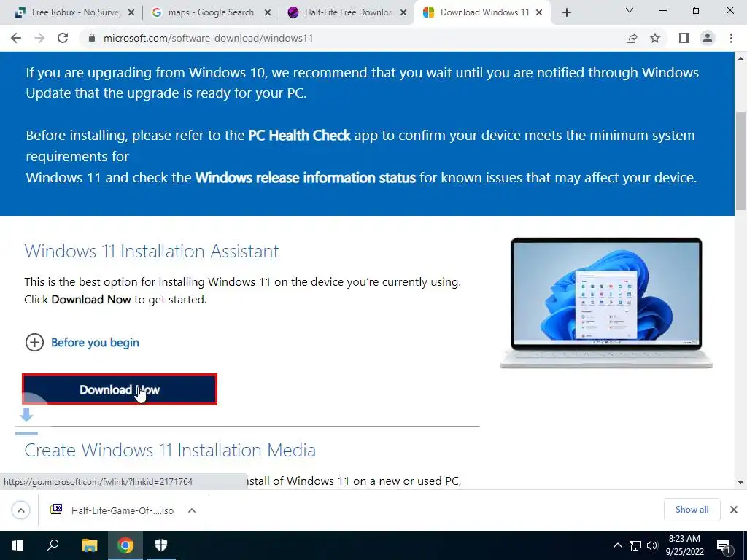Open Windows taskbar search
Screen dimensions: 747x560
(x=53, y=545)
